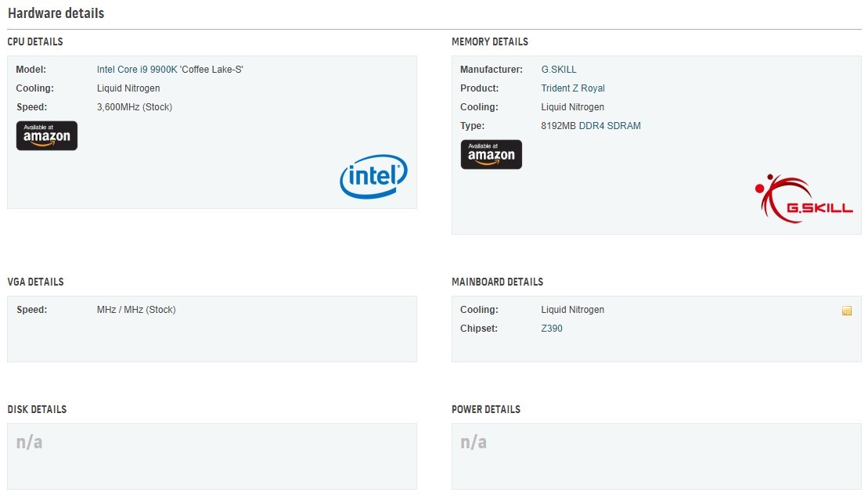Click the Type: label in Memory details

point(472,126)
